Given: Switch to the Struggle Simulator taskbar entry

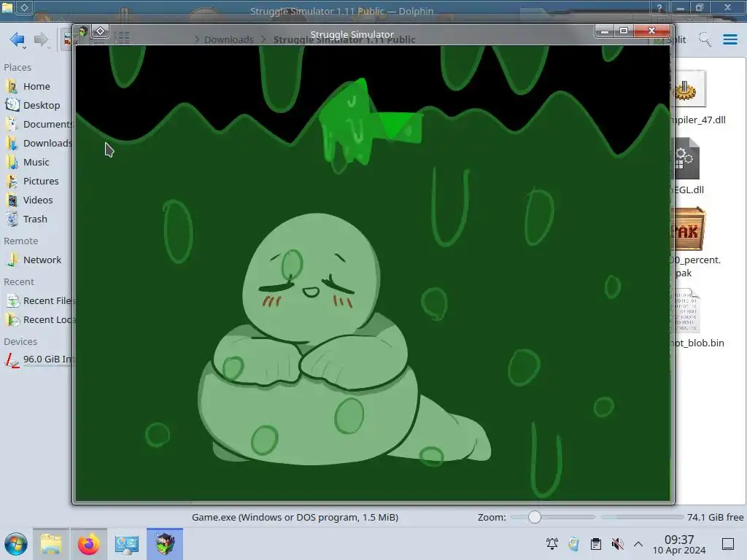Looking at the screenshot, I should pyautogui.click(x=165, y=544).
